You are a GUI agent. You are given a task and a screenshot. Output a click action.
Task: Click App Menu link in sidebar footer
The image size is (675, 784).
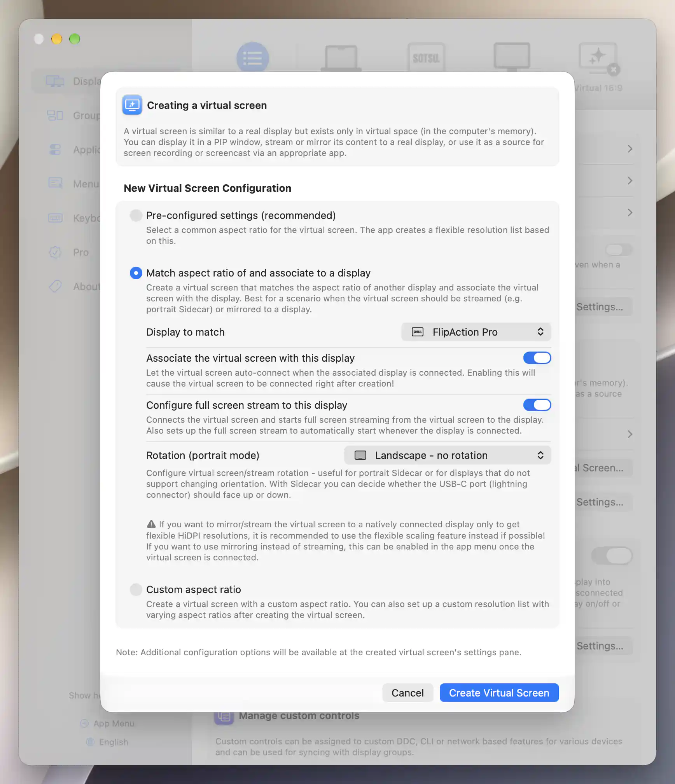tap(107, 723)
